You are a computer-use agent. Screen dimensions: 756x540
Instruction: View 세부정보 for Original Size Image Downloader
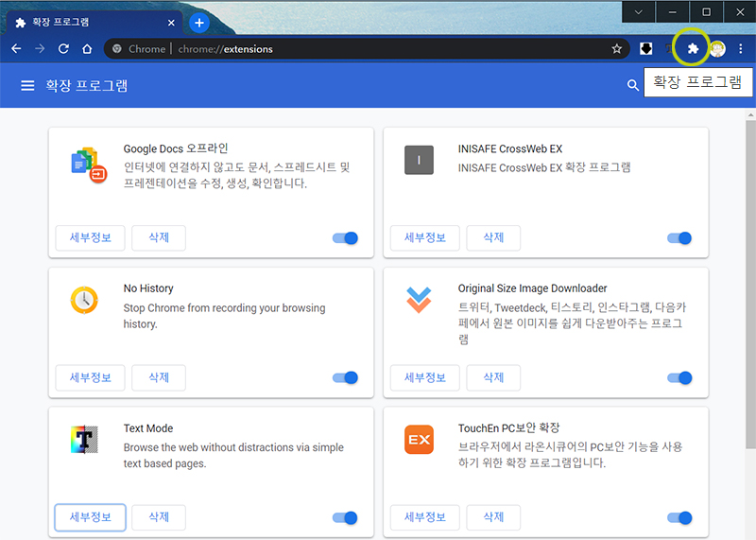424,378
